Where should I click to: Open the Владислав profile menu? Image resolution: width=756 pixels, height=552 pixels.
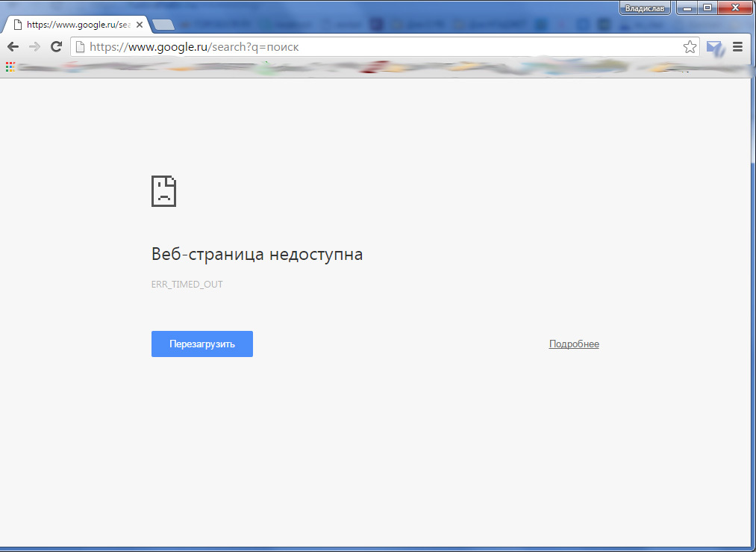[x=644, y=8]
